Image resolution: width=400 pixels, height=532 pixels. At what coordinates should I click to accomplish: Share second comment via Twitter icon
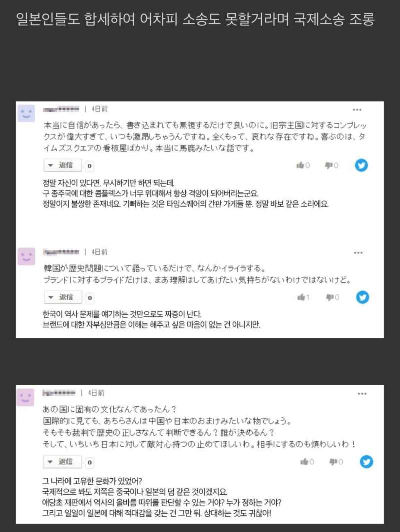[362, 297]
